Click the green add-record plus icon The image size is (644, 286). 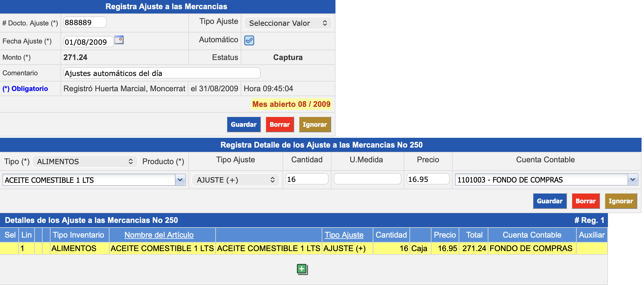[302, 269]
